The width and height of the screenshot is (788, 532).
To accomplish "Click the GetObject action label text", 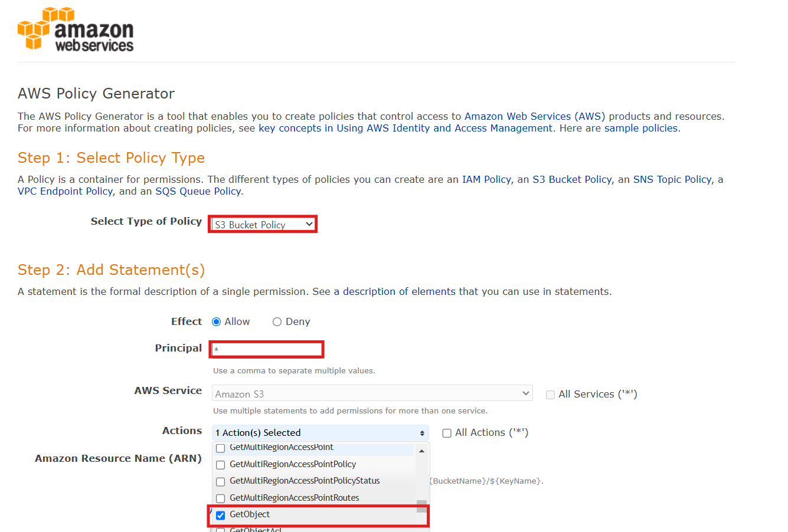I will point(250,514).
